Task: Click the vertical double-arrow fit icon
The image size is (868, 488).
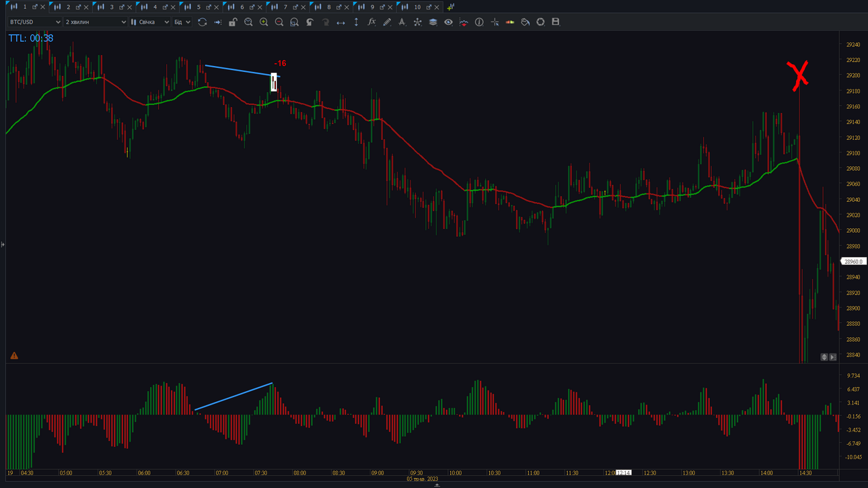Action: pyautogui.click(x=356, y=22)
